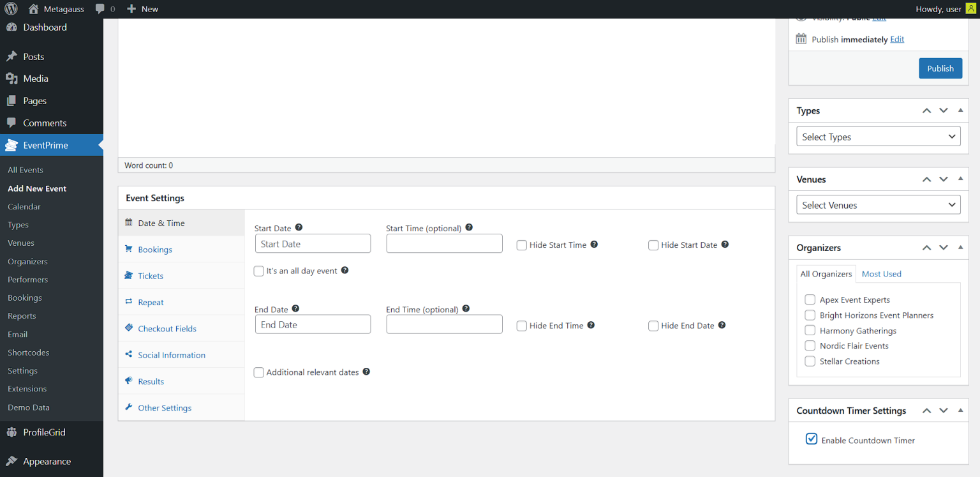The width and height of the screenshot is (980, 477).
Task: Switch to Most Used organizers tab
Action: point(881,274)
